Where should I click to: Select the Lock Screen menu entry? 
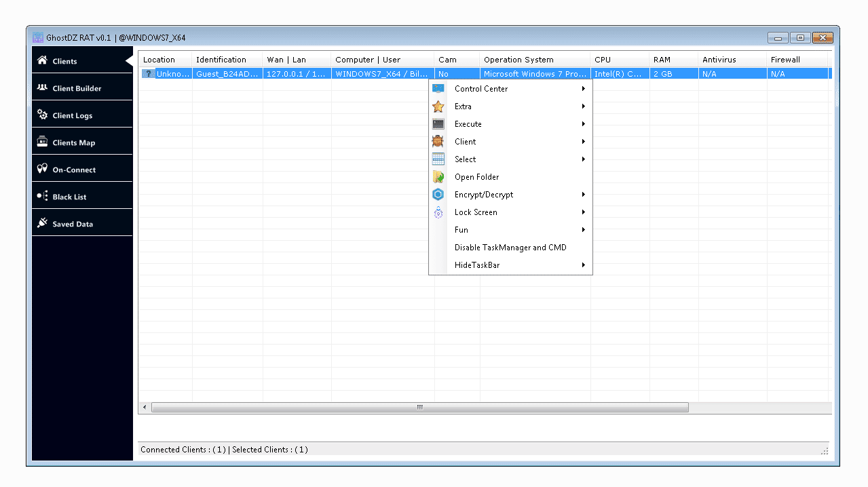[x=476, y=212]
